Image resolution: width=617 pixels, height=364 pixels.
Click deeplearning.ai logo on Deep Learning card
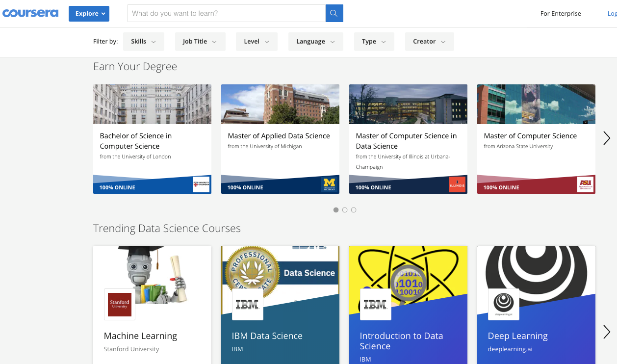pos(504,304)
